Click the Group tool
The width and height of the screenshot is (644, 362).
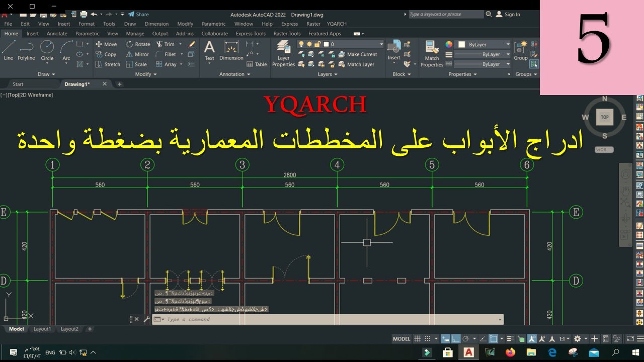click(521, 51)
